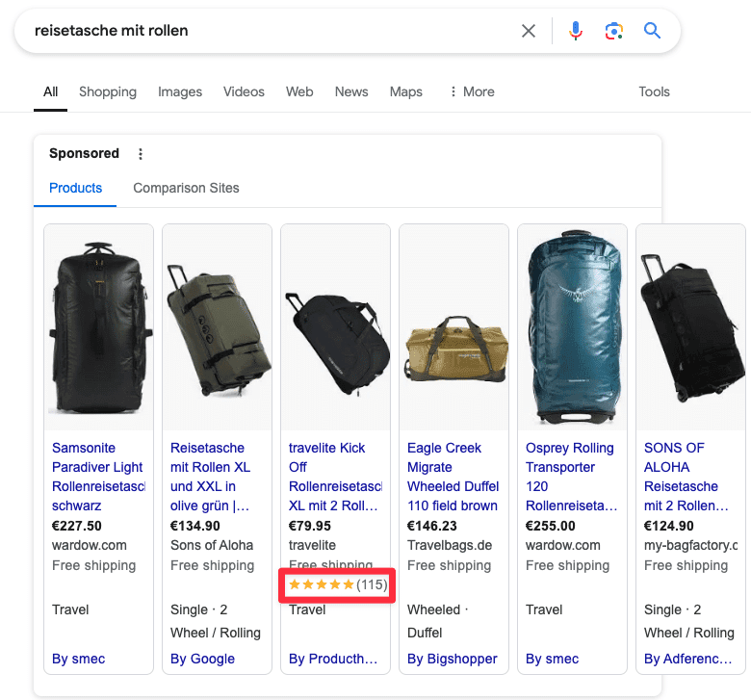Click the blue magnifier search icon
Viewport: 751px width, 700px height.
pyautogui.click(x=652, y=31)
